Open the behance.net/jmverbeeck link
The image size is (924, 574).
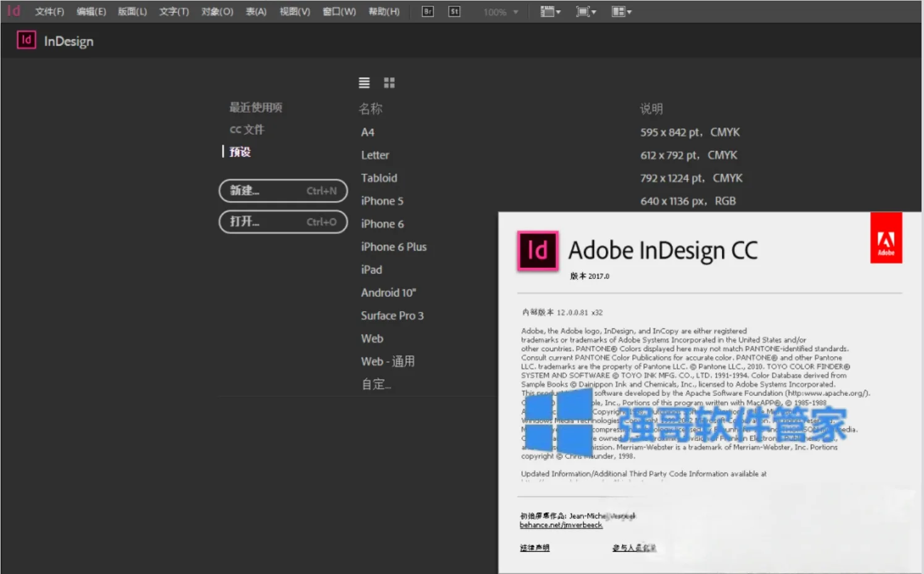coord(561,525)
